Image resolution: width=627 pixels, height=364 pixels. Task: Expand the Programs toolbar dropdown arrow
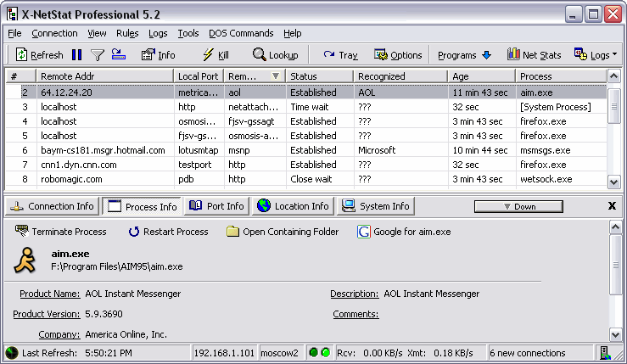click(486, 55)
